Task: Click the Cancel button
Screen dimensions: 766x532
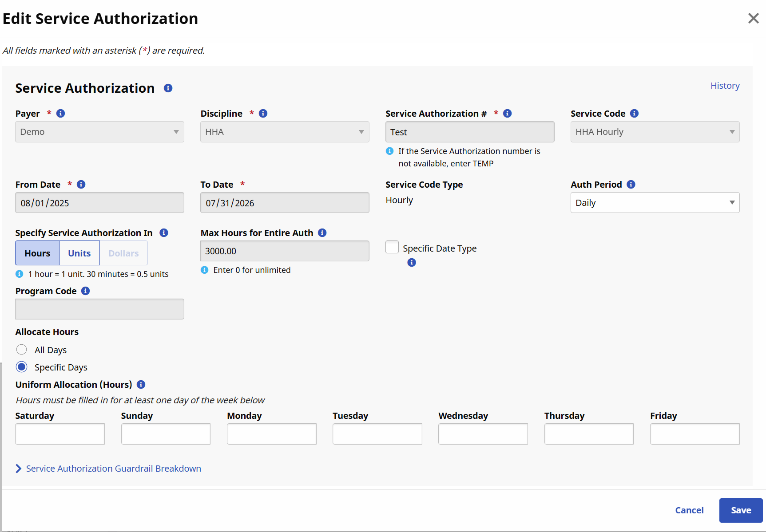Action: pos(689,510)
